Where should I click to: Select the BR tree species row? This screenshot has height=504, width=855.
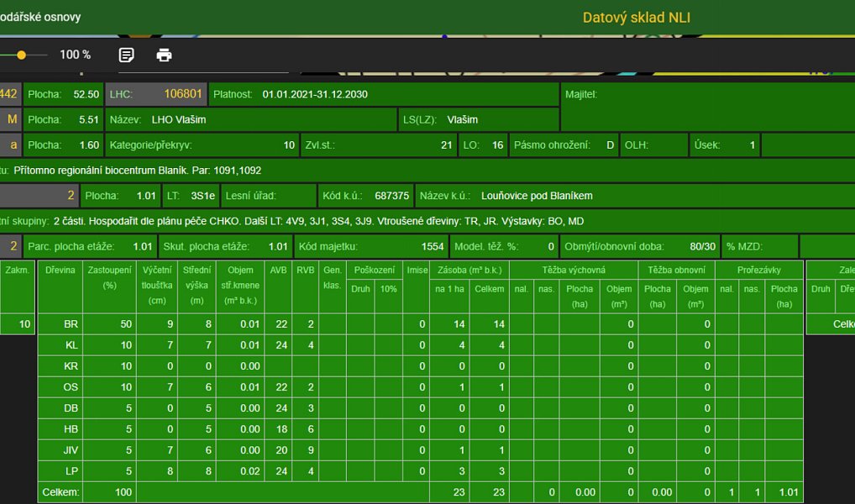pos(421,324)
